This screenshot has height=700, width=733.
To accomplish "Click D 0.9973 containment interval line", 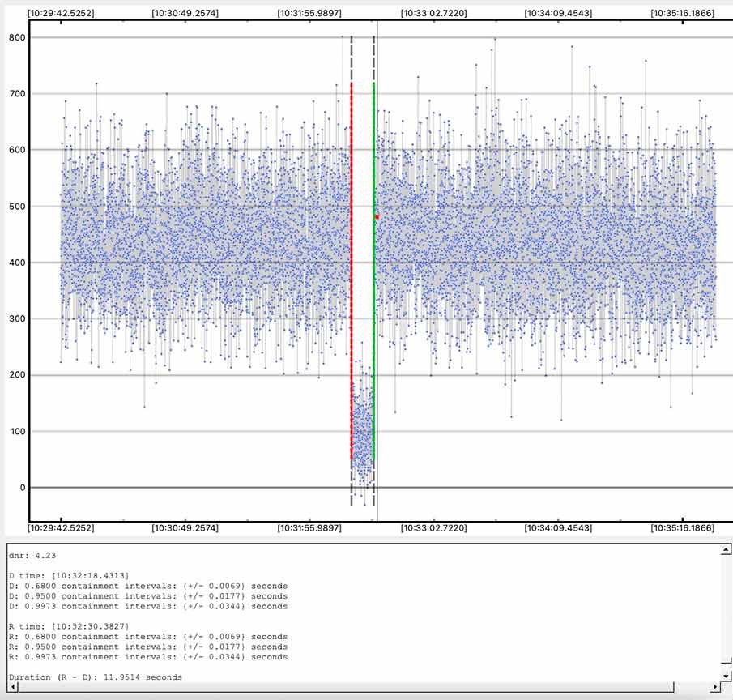I will click(x=148, y=607).
